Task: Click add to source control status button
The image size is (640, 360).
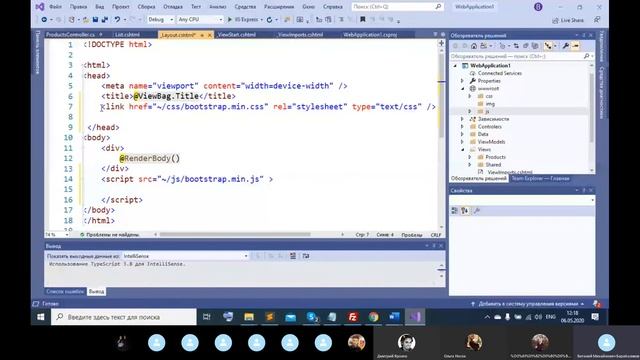Action: [529, 304]
